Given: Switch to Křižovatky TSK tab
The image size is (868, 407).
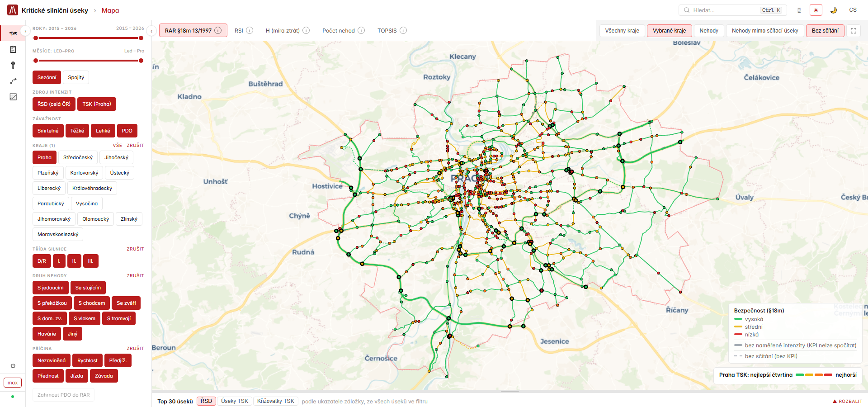Looking at the screenshot, I should tap(276, 401).
